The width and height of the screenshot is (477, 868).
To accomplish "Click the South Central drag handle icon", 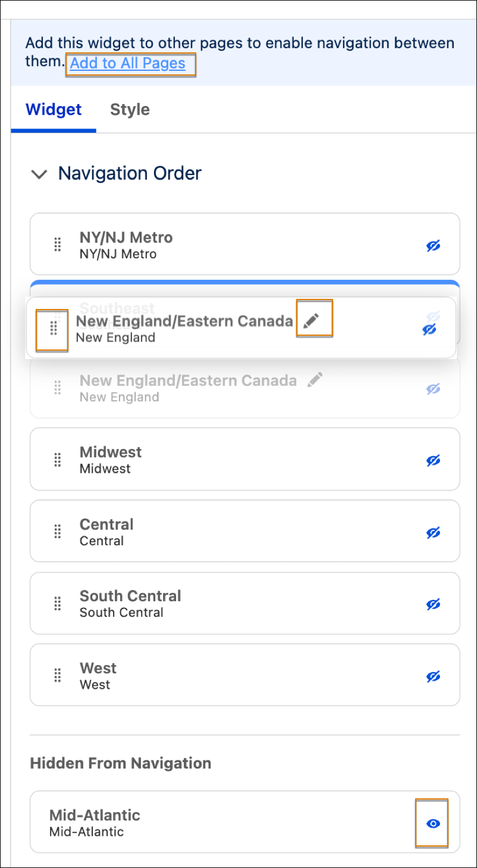I will click(x=58, y=604).
